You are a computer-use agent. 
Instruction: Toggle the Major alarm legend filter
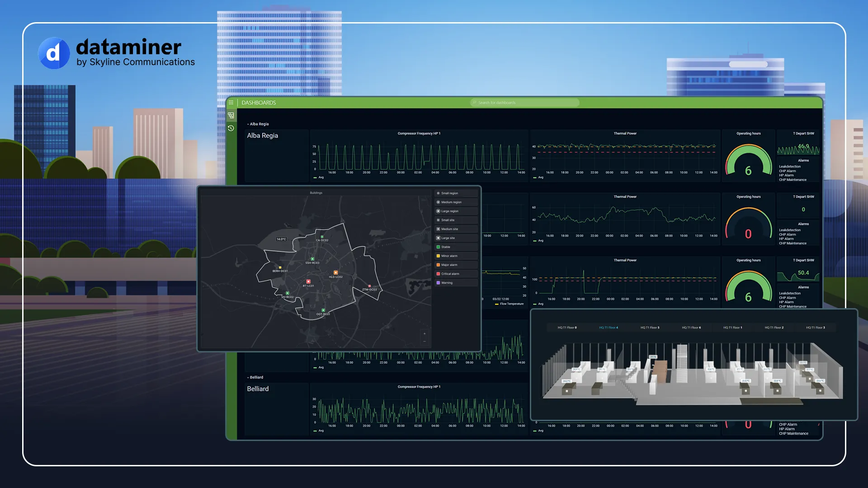pos(456,265)
